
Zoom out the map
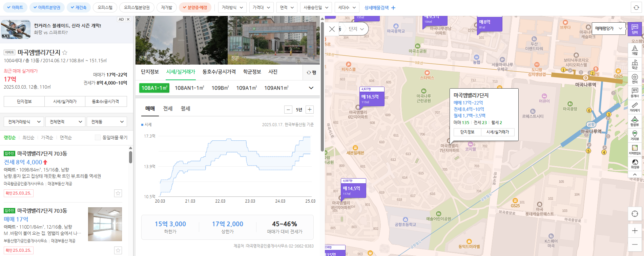pyautogui.click(x=635, y=245)
